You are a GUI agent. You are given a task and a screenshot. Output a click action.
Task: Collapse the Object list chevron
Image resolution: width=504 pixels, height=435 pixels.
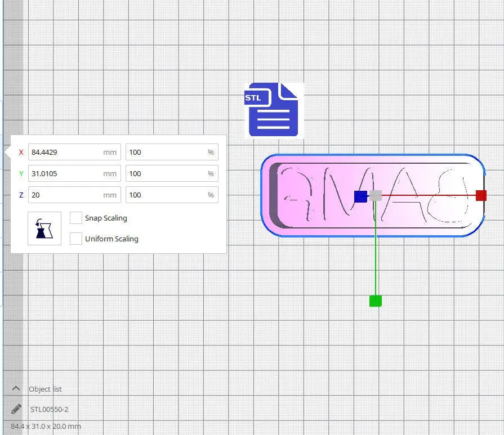16,388
